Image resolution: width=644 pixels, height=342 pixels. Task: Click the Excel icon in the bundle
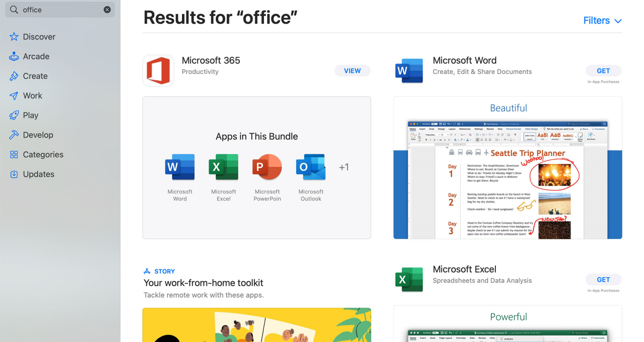point(223,167)
